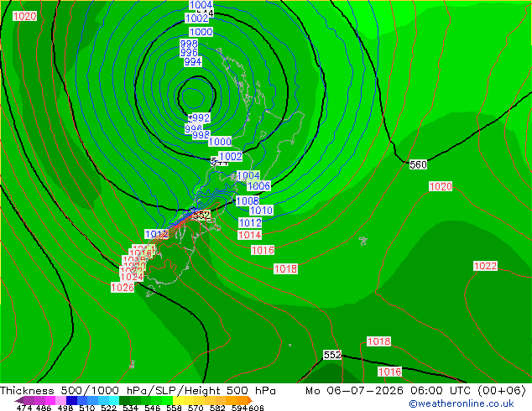Click the blue 1006 isobar label
Image resolution: width=532 pixels, height=411 pixels.
coord(259,186)
